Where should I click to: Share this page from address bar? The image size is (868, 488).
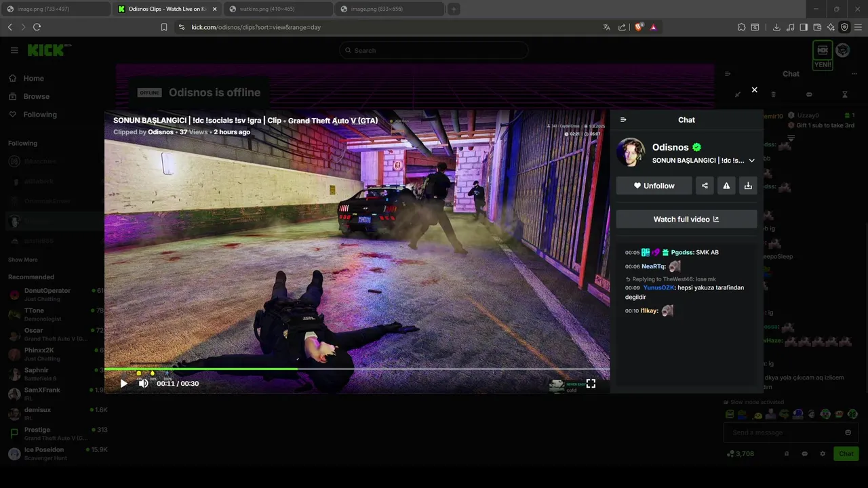click(622, 27)
